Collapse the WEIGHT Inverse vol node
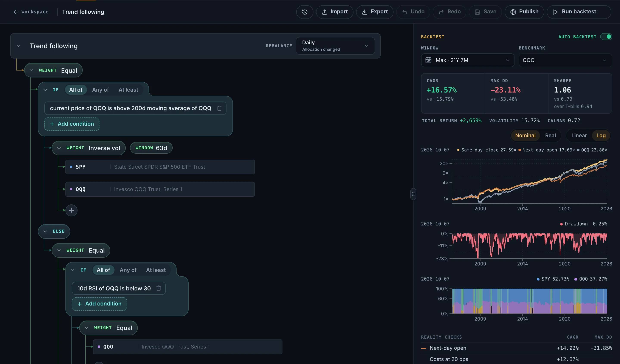 (59, 148)
